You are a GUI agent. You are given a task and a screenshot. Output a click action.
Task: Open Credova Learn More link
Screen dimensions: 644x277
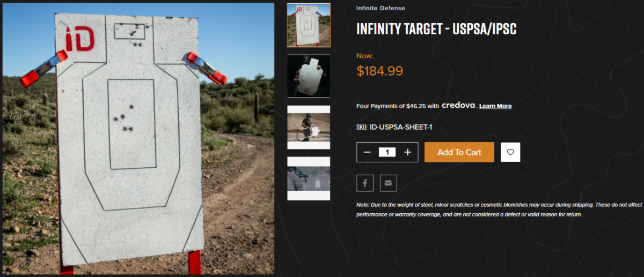click(495, 106)
